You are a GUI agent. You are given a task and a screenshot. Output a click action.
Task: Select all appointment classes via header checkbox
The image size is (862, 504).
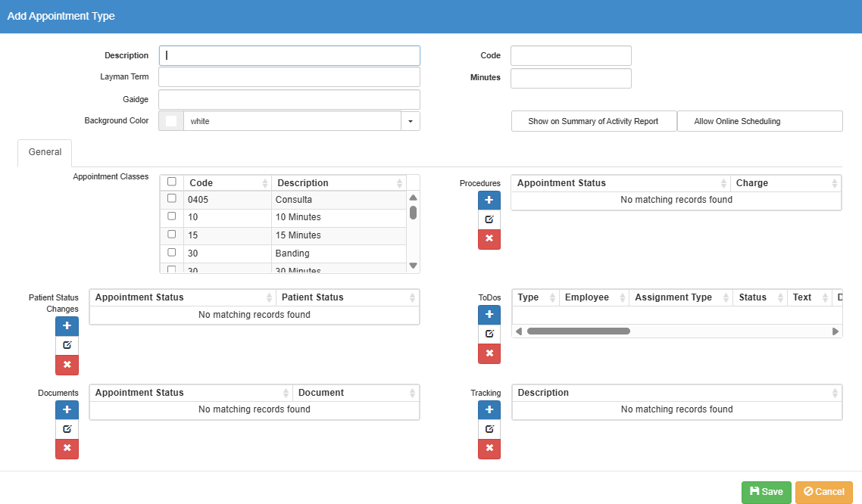[x=172, y=182]
